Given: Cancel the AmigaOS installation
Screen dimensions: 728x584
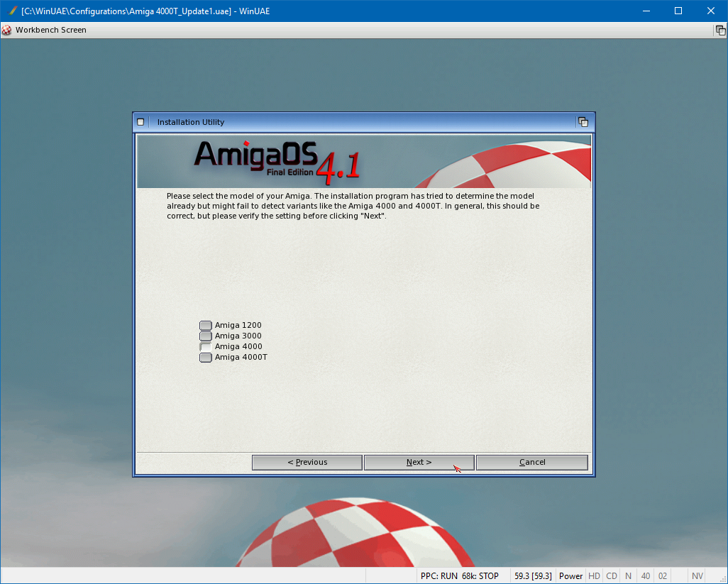Looking at the screenshot, I should point(531,463).
